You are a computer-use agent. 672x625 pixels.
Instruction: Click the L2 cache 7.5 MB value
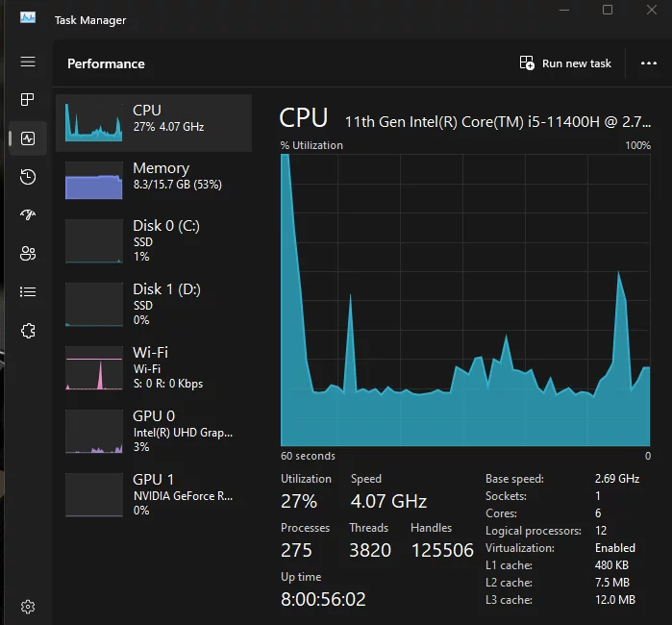tap(612, 583)
